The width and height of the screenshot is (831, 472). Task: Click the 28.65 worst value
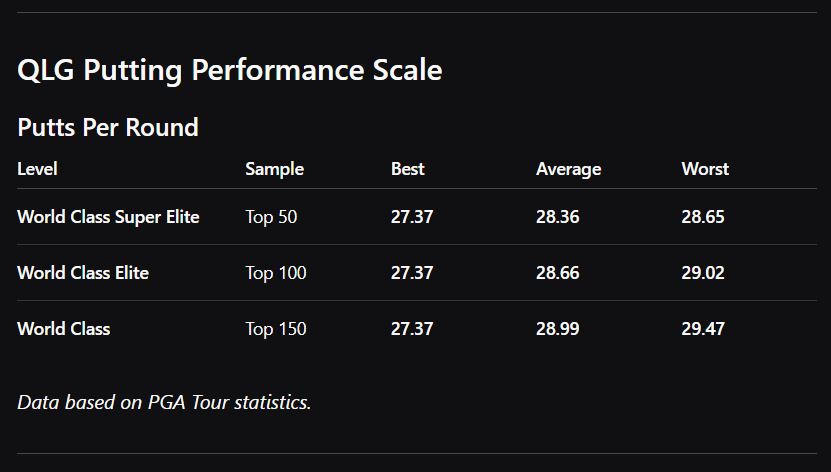(x=703, y=217)
